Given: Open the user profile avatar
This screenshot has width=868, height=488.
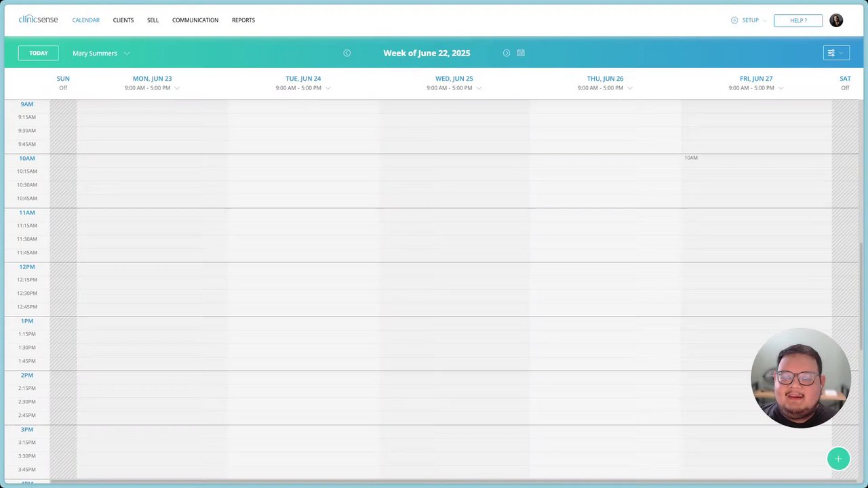Looking at the screenshot, I should pyautogui.click(x=836, y=20).
